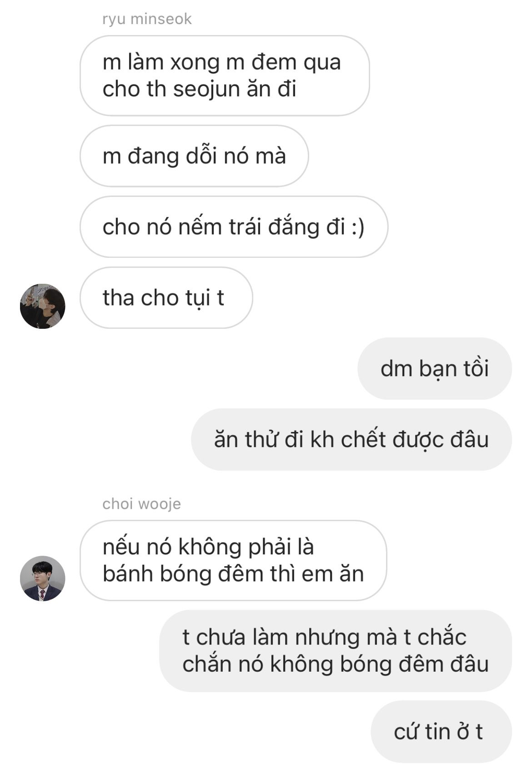Screen dimensions: 532x764
Task: Tap the smiley ':)' in the third message
Action: pos(358,227)
